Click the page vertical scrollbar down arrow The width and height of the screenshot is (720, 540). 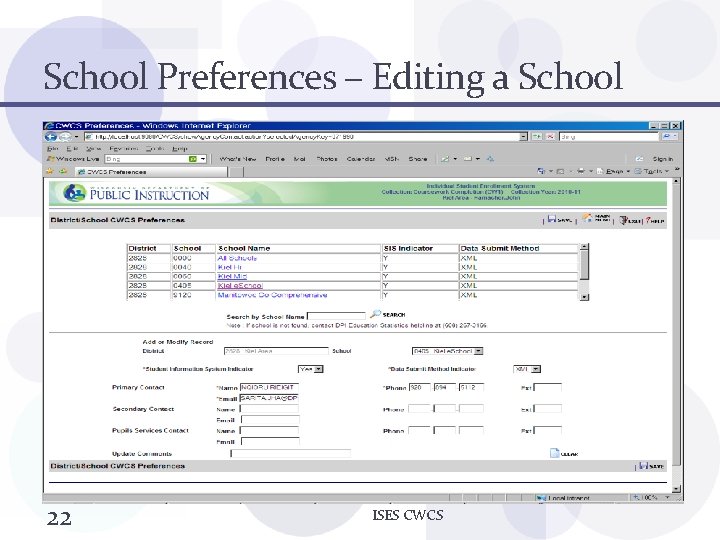(676, 489)
